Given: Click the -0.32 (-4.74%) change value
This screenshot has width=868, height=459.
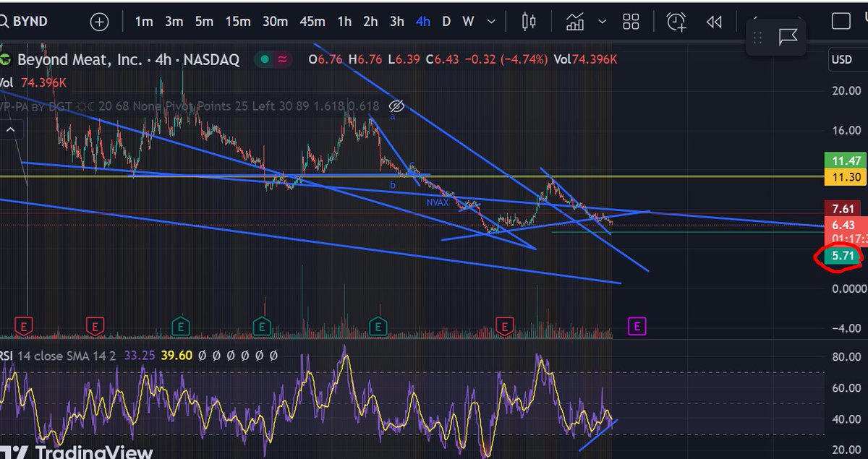Looking at the screenshot, I should [x=508, y=59].
